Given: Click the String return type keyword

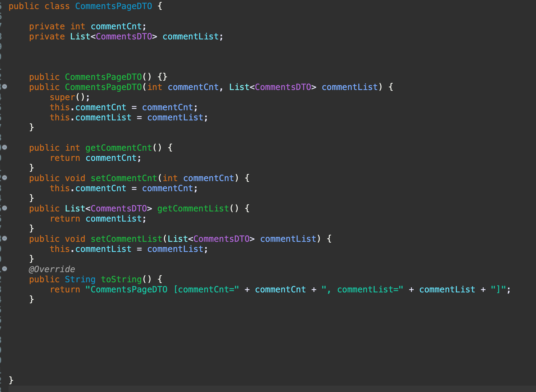Looking at the screenshot, I should (x=80, y=279).
